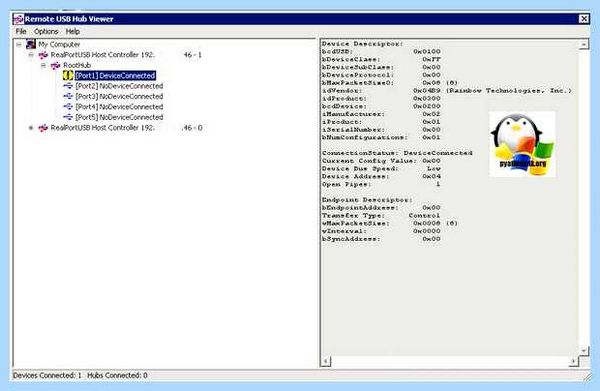The width and height of the screenshot is (600, 391).
Task: Close the Remote USB Hub Viewer window
Action: tap(584, 19)
